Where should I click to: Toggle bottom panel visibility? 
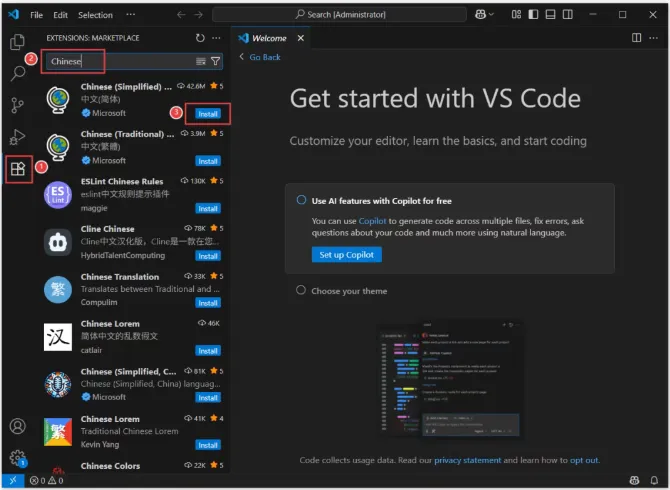(550, 15)
